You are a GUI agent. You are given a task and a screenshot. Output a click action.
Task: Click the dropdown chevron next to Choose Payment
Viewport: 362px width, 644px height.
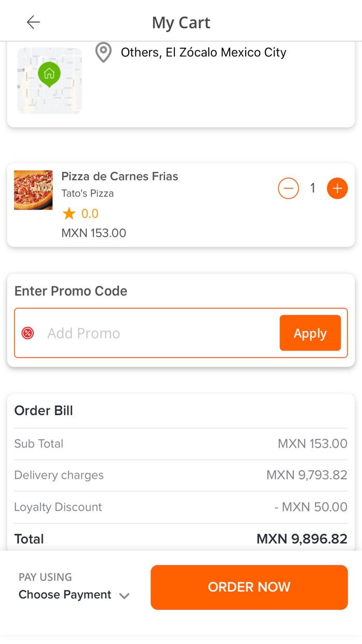click(x=124, y=595)
